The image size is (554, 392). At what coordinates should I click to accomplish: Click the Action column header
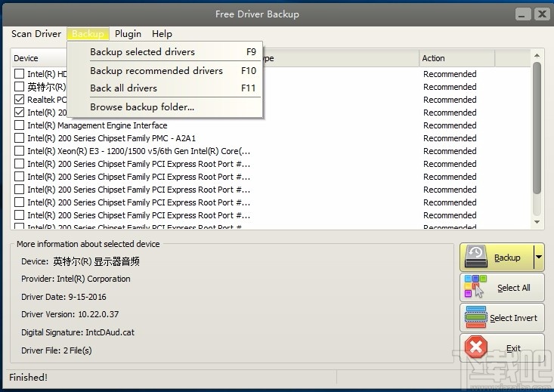[457, 58]
